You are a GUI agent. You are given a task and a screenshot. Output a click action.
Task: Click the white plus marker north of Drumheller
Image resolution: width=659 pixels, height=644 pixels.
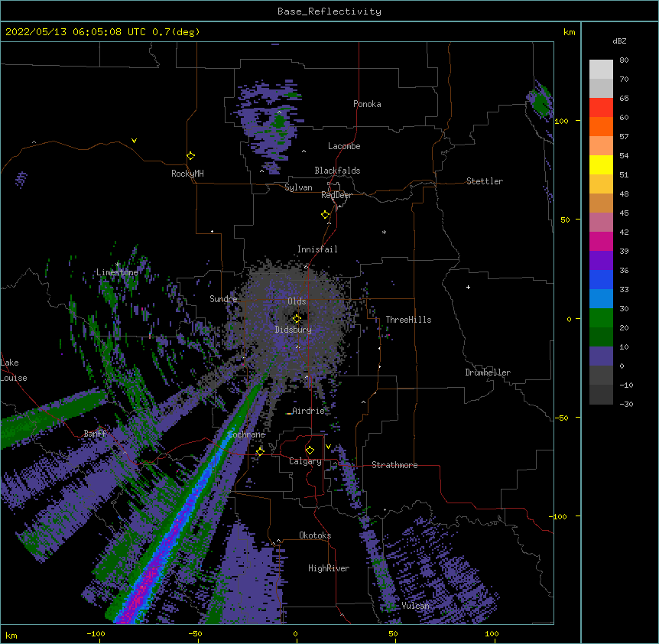point(468,287)
